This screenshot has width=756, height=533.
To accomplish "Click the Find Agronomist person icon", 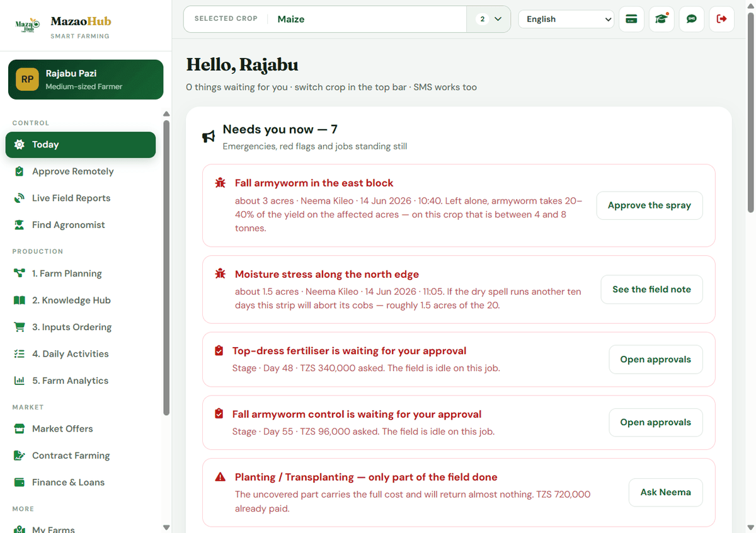I will [20, 225].
